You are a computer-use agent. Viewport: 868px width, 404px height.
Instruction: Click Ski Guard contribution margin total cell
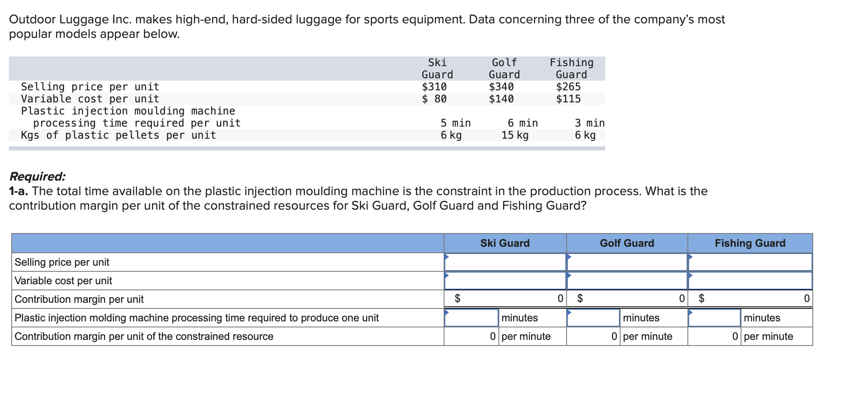point(505,299)
